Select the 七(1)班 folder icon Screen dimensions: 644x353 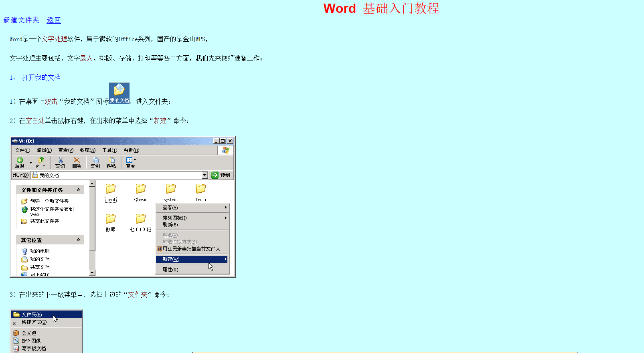pos(140,219)
